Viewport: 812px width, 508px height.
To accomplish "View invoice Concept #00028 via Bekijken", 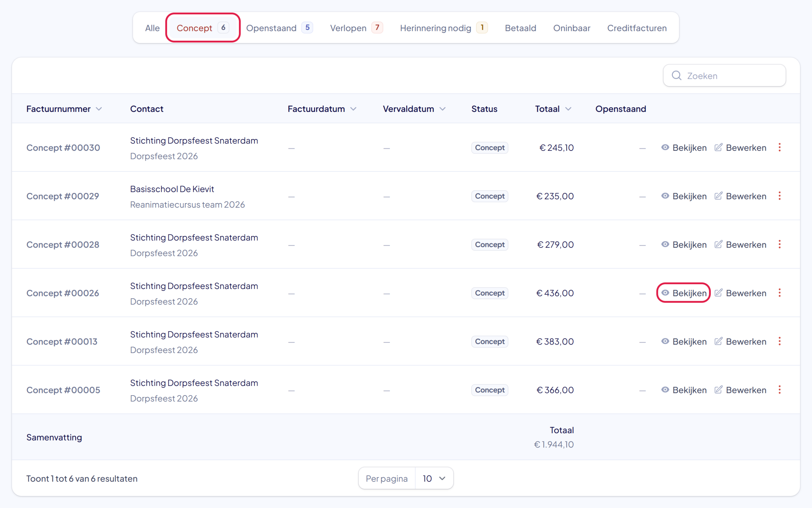I will [684, 244].
